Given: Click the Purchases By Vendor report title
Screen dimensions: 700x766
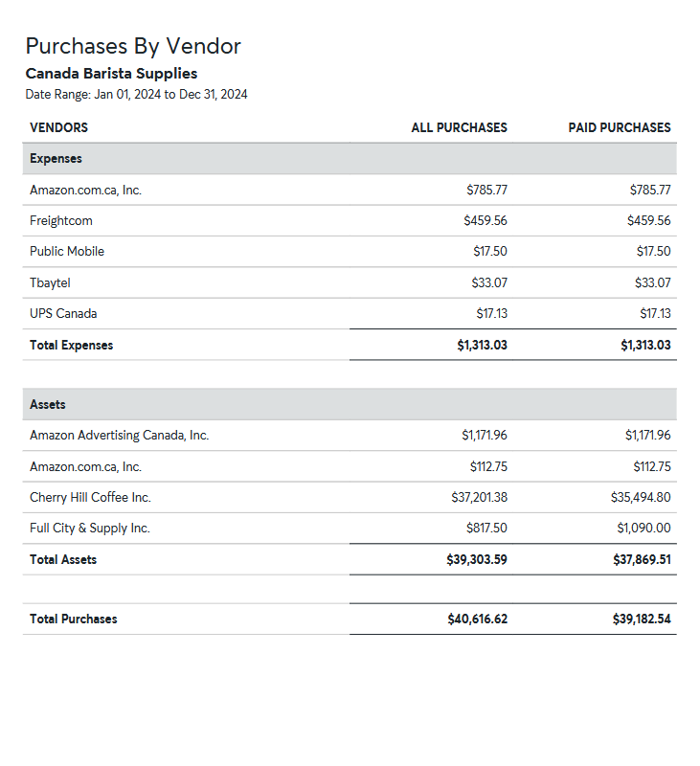Looking at the screenshot, I should tap(133, 46).
